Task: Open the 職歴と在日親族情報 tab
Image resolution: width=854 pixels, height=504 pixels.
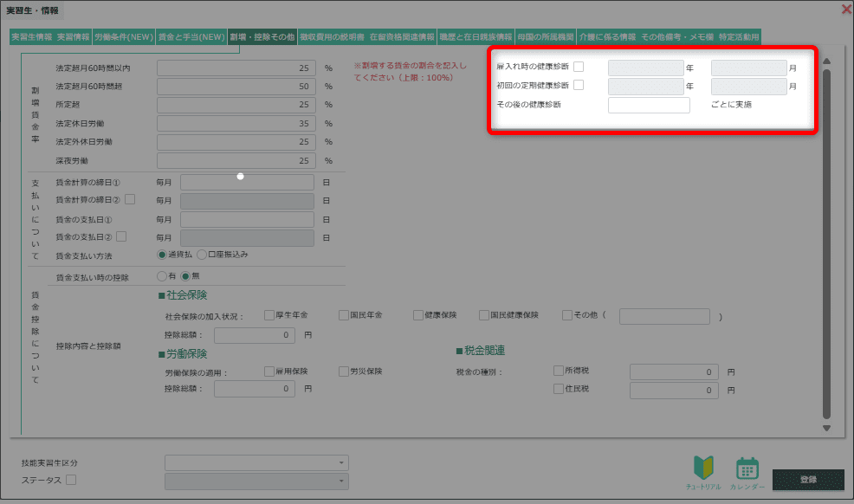Action: click(x=476, y=37)
